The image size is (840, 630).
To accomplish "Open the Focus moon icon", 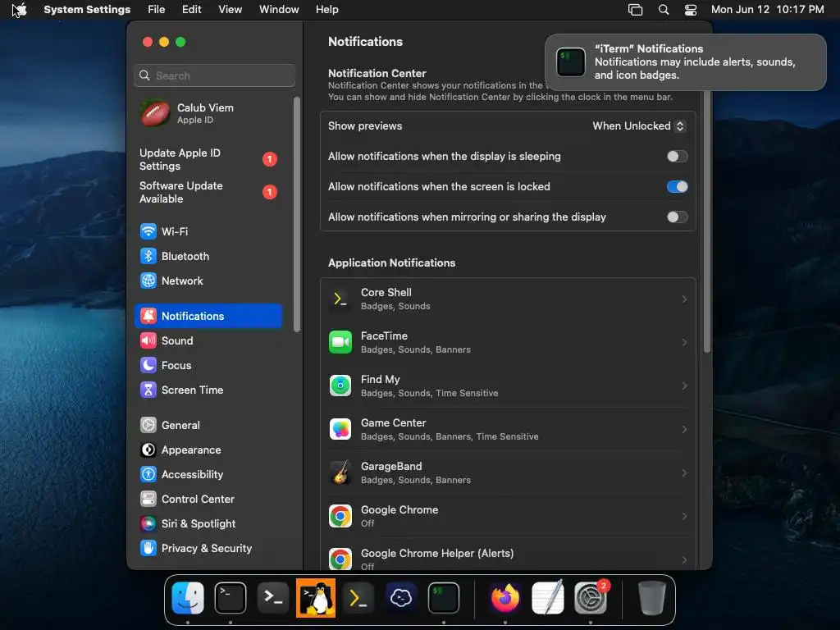I will coord(148,365).
